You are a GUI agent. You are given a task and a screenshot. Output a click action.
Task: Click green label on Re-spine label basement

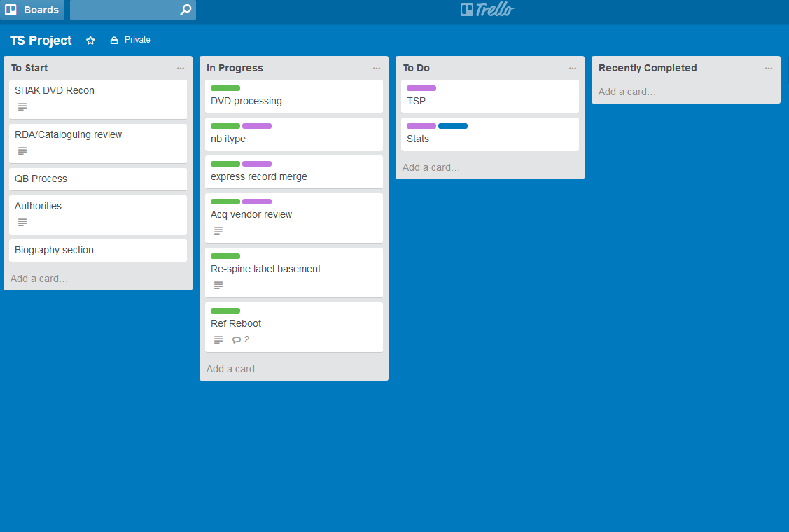point(225,256)
